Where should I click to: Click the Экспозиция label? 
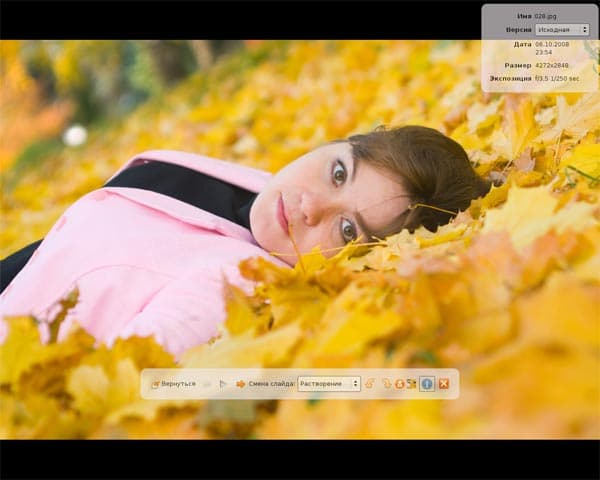[x=510, y=78]
